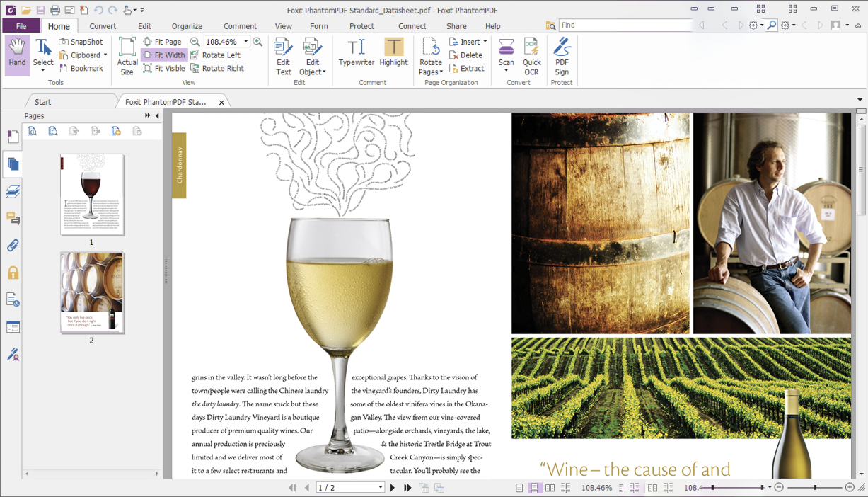Image resolution: width=868 pixels, height=497 pixels.
Task: Click the status bar zoom-in plus button
Action: [x=850, y=488]
